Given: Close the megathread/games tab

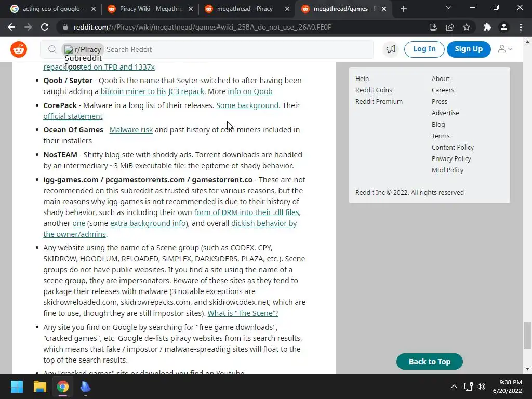Looking at the screenshot, I should (384, 9).
